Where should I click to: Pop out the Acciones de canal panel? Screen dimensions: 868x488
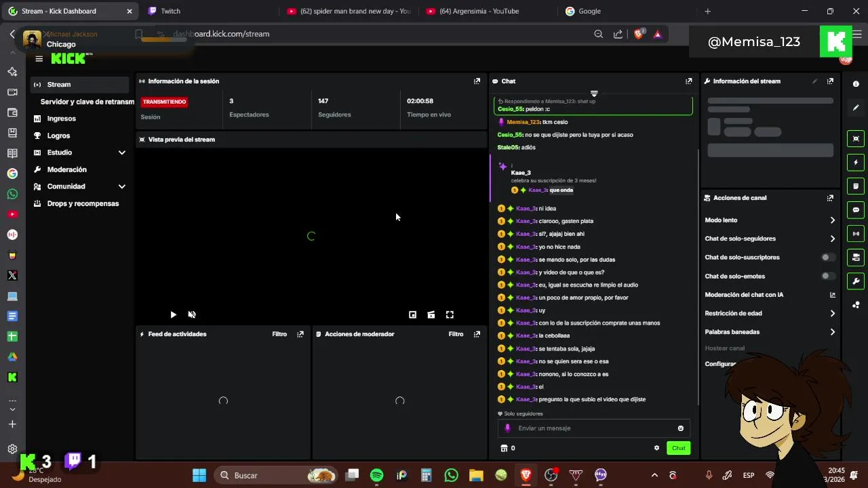pyautogui.click(x=830, y=198)
